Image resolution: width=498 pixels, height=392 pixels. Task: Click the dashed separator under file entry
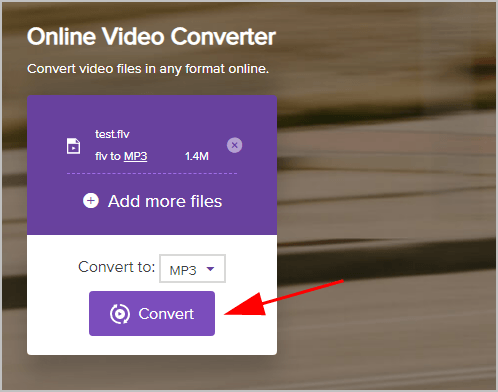click(152, 173)
